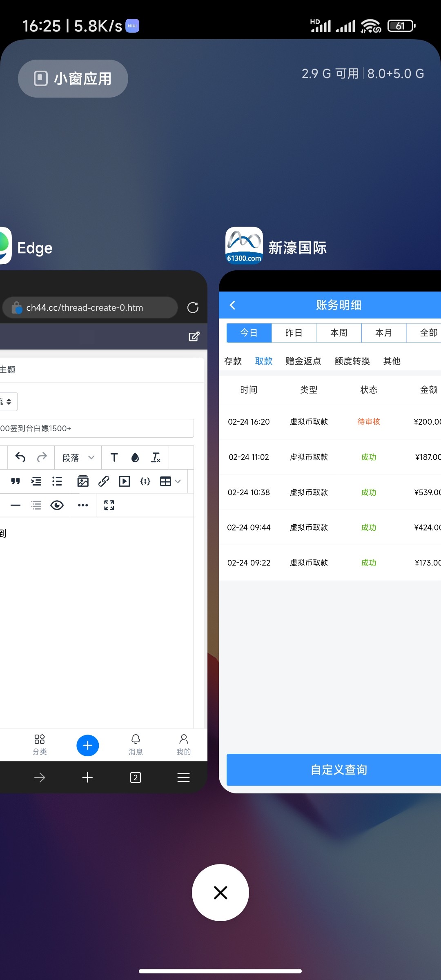441x980 pixels.
Task: Insert video with the play box icon
Action: point(125,481)
